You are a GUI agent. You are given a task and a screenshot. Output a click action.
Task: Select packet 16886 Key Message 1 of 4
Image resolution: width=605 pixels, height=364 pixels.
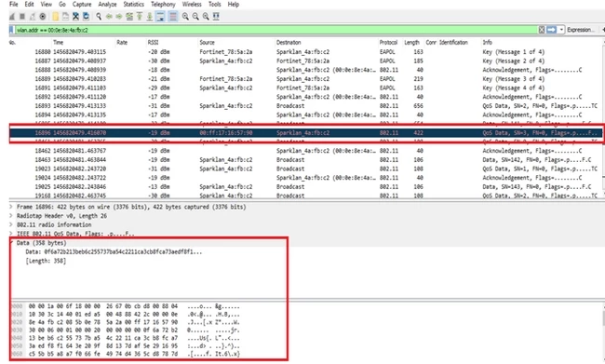pos(304,52)
